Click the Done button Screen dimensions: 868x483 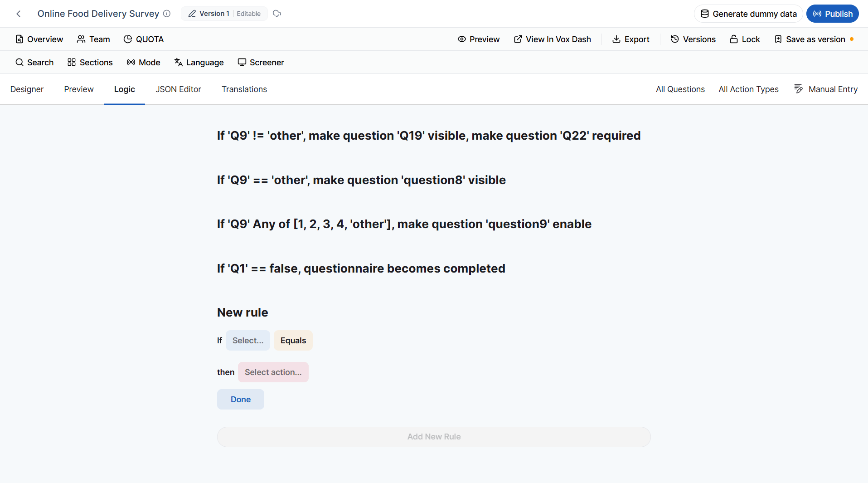coord(241,400)
